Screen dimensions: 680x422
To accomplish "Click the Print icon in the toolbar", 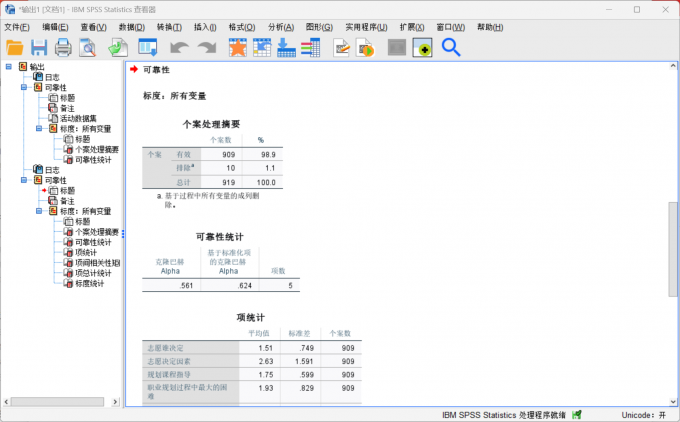I will [63, 47].
